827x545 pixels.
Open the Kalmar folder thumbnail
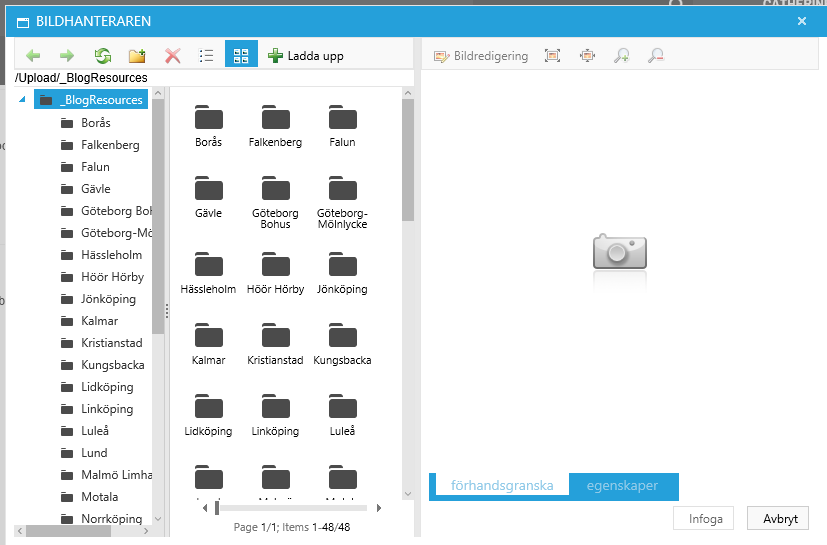[209, 344]
